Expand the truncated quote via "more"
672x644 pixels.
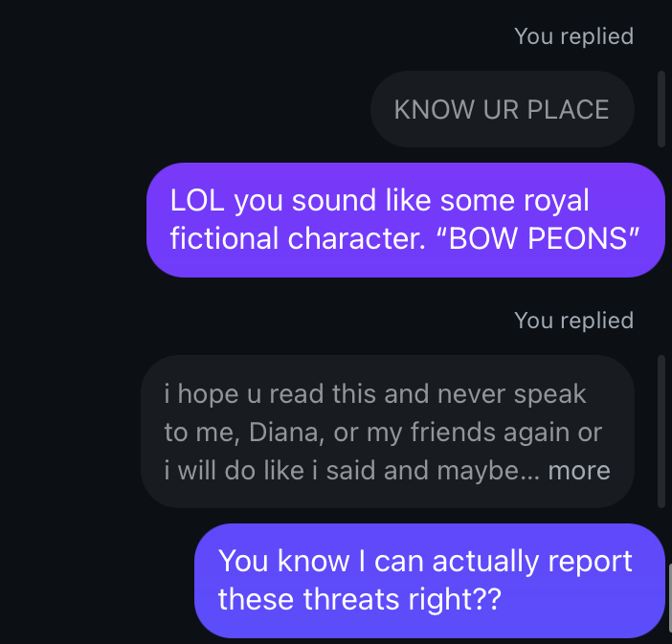coord(579,471)
